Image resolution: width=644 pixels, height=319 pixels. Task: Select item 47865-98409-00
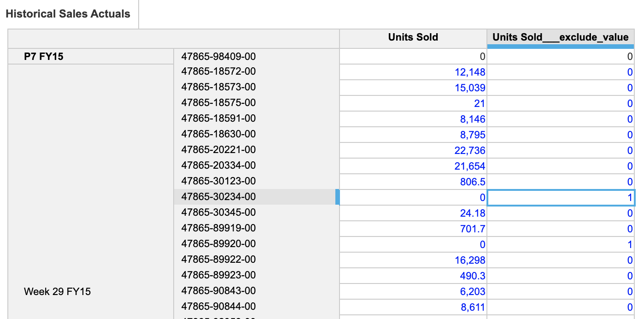tap(257, 57)
